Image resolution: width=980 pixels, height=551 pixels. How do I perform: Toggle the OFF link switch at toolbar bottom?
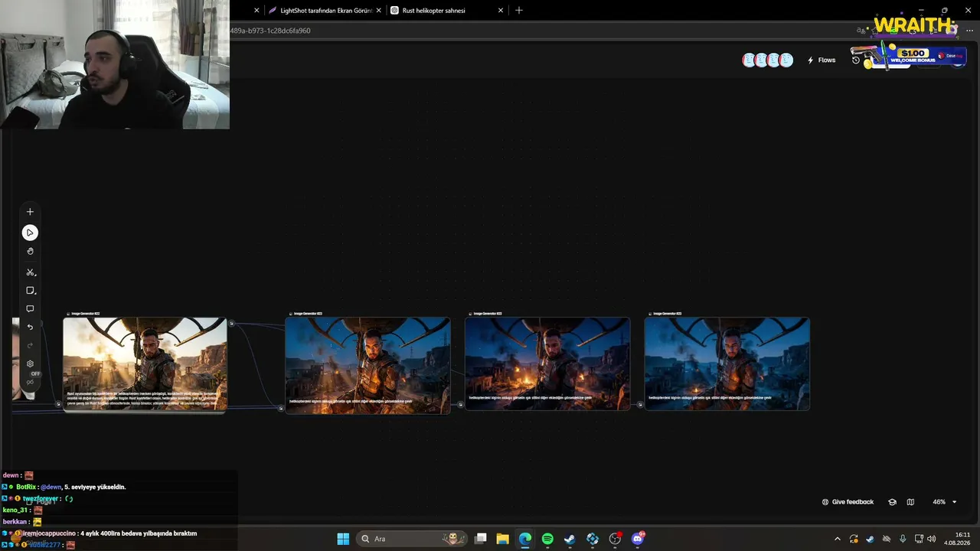coord(31,379)
